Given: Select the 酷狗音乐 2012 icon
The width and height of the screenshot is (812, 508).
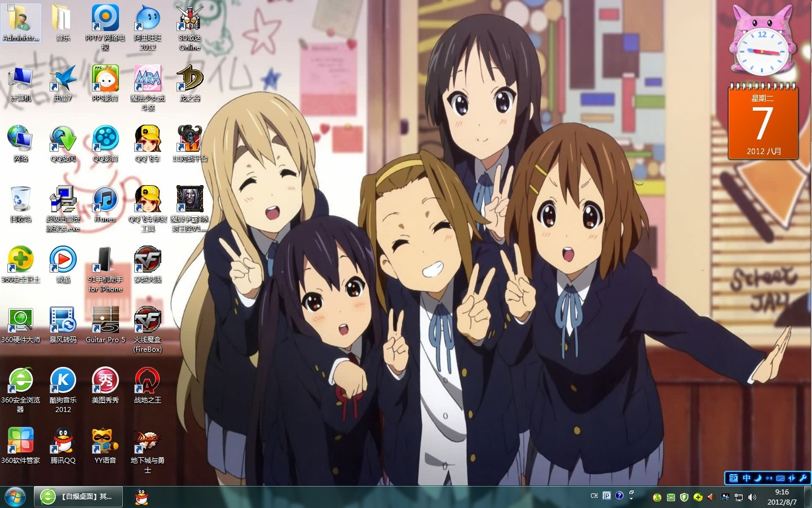Looking at the screenshot, I should (x=63, y=390).
